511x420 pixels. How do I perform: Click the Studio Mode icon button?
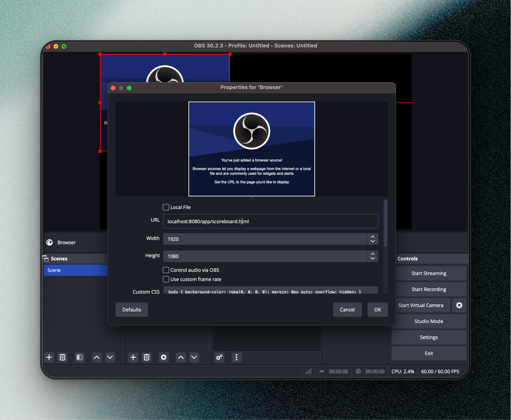[x=429, y=321]
